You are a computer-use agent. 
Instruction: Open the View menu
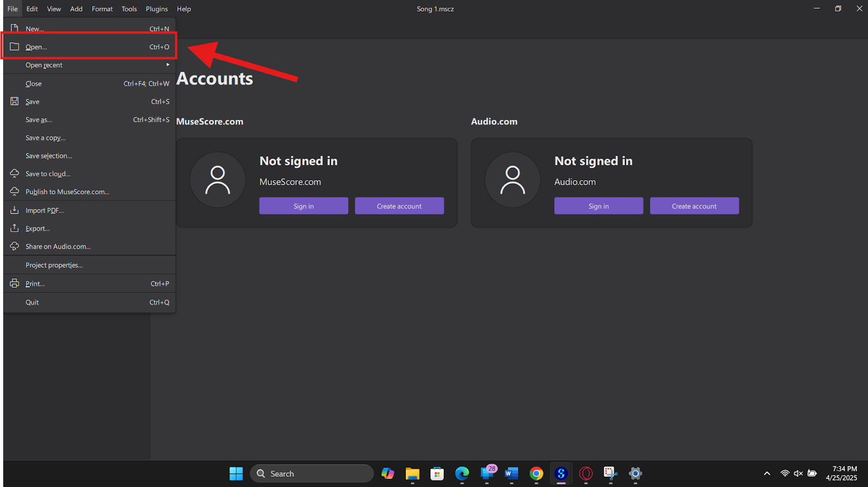pyautogui.click(x=54, y=9)
